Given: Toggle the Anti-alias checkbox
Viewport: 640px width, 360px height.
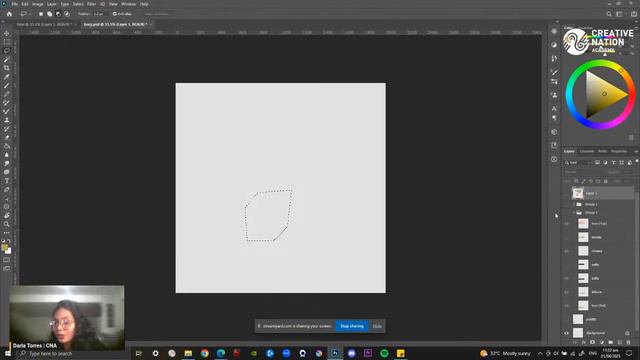Looking at the screenshot, I should click(115, 14).
